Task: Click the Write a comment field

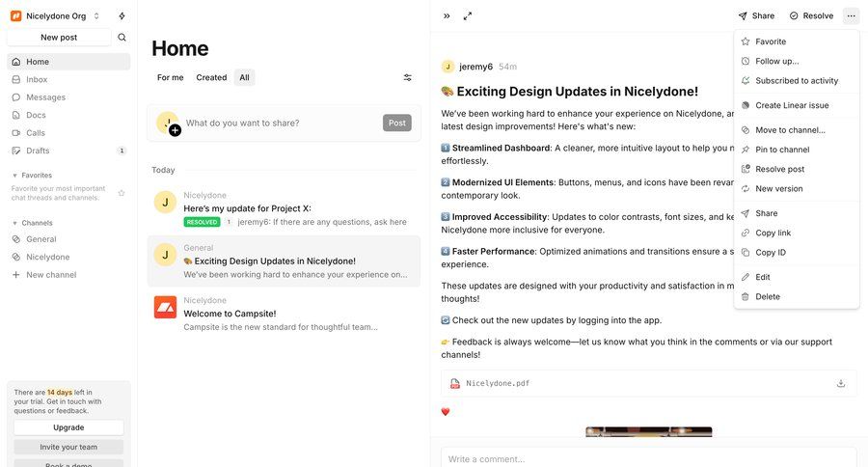Action: [x=649, y=458]
